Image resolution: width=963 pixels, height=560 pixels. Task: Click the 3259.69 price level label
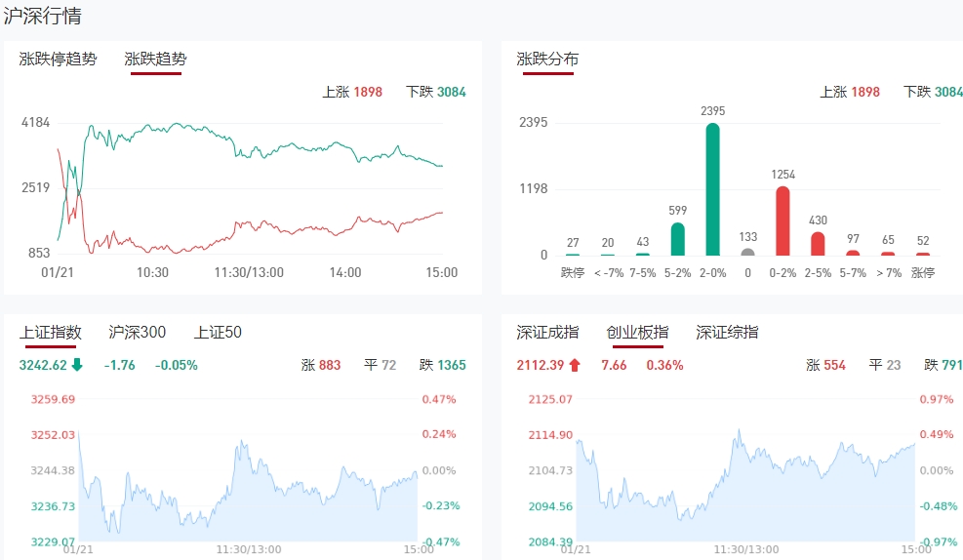tap(53, 399)
